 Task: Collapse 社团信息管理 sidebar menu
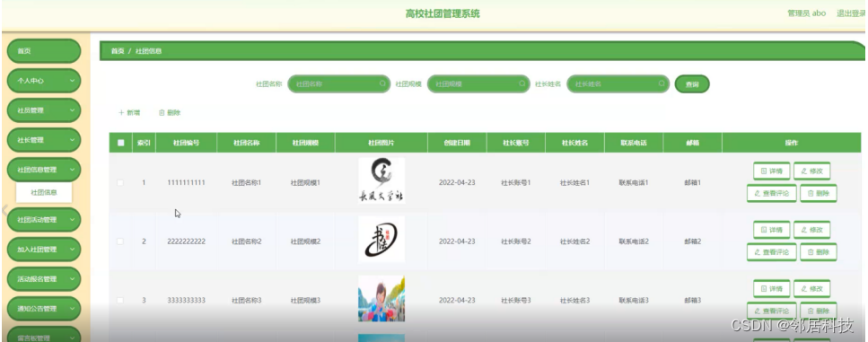44,170
